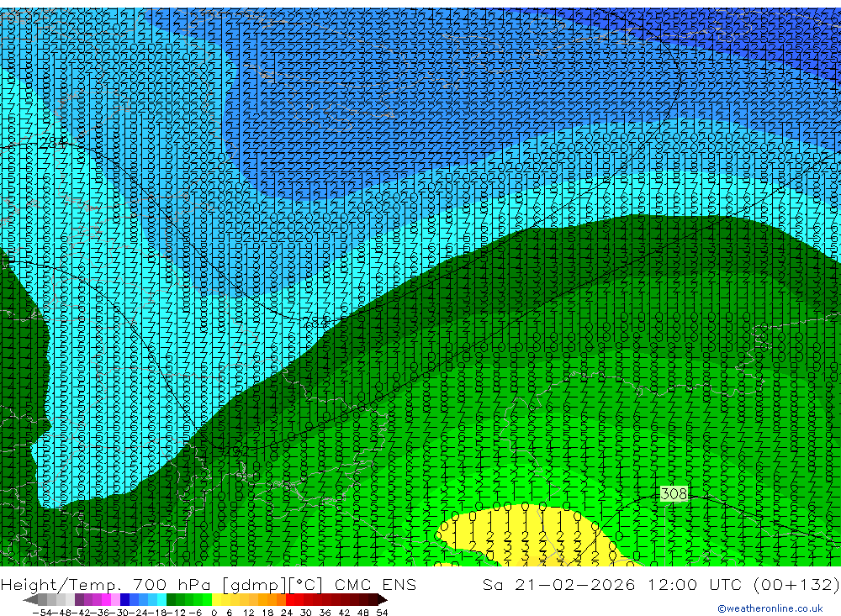Click the 'CMC ENS' model label
The width and height of the screenshot is (841, 616).
coord(375,584)
